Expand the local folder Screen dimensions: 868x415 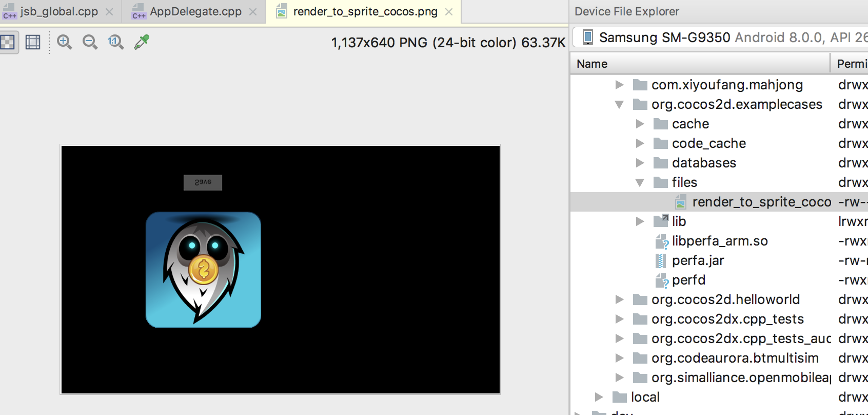click(599, 397)
